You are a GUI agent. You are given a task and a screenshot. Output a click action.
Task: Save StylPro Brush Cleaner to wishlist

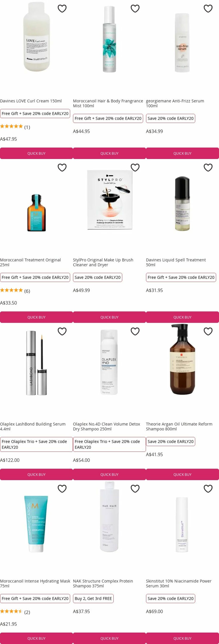pyautogui.click(x=135, y=167)
